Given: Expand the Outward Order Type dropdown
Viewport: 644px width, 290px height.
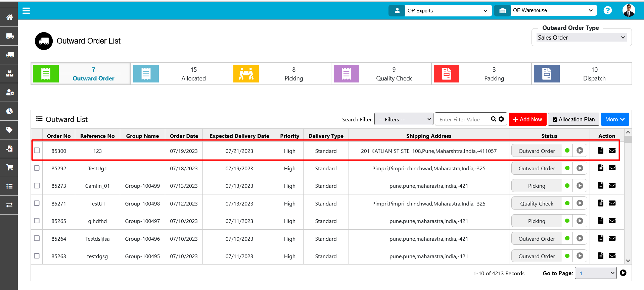Looking at the screenshot, I should pos(581,38).
